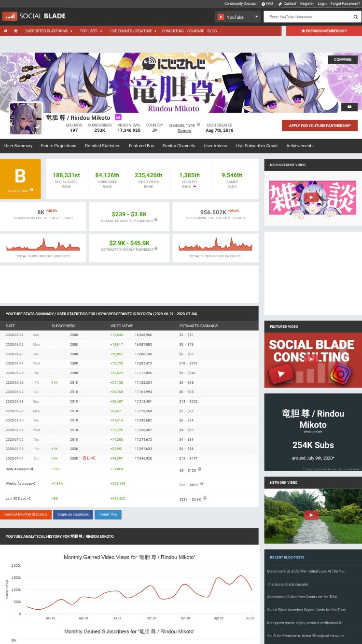The image size is (362, 644).
Task: Open 'Abbreviated Subscriber Counts on YouTube' post
Action: pyautogui.click(x=302, y=597)
